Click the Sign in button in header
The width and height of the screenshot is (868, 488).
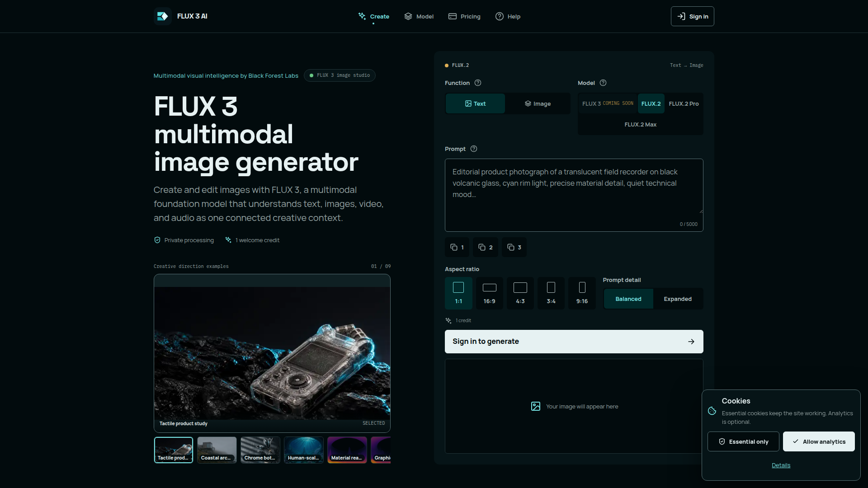692,16
